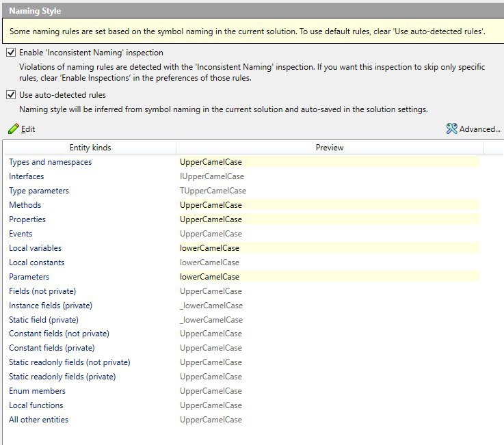Image resolution: width=504 pixels, height=445 pixels.
Task: Choose the Type parameters row
Action: 39,191
